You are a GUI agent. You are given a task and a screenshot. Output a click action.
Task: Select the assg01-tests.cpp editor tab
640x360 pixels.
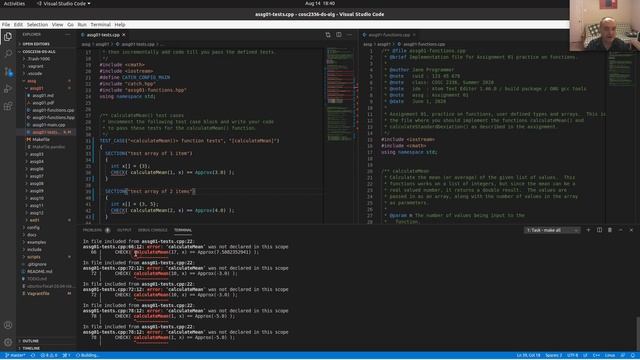[104, 35]
